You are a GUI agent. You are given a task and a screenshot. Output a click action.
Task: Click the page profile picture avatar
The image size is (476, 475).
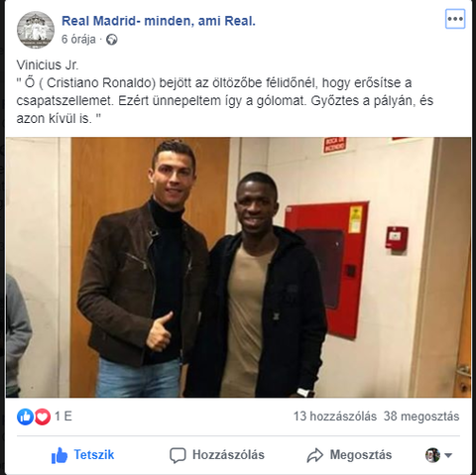(36, 30)
